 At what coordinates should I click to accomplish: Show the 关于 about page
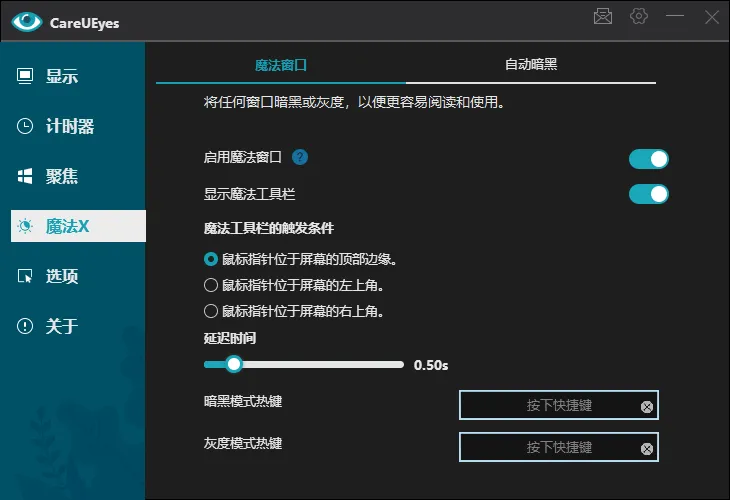tap(60, 326)
